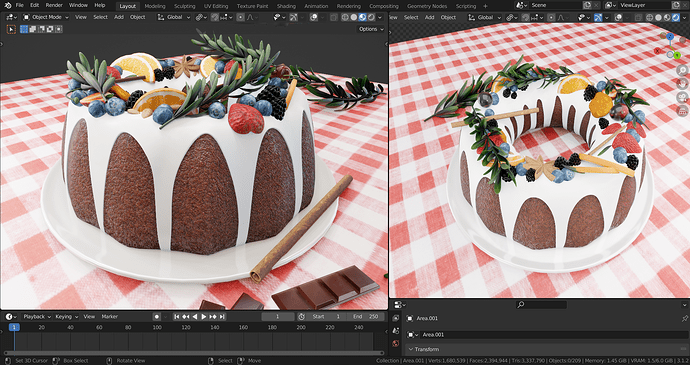
Task: Click the zoom magnifier in the right viewport
Action: (683, 70)
